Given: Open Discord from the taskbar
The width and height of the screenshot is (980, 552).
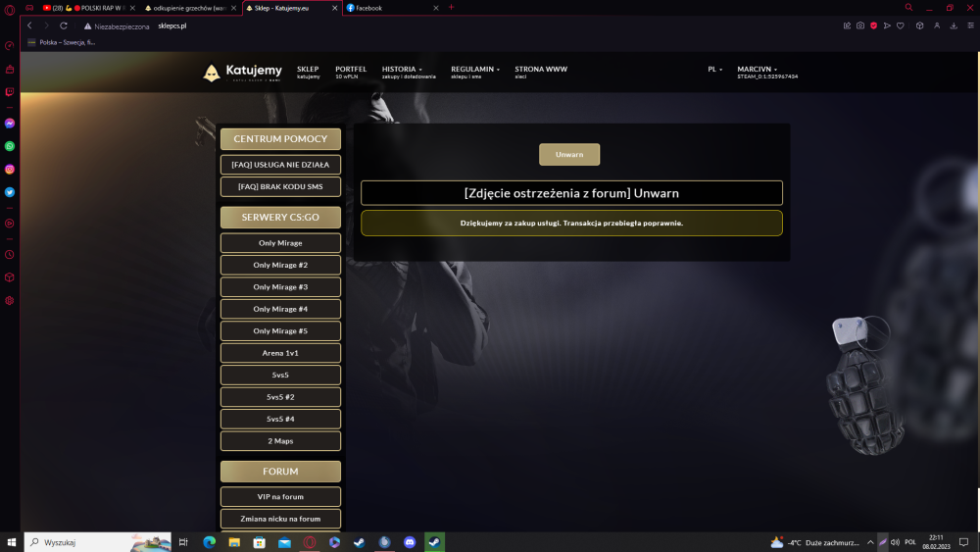Looking at the screenshot, I should coord(410,542).
